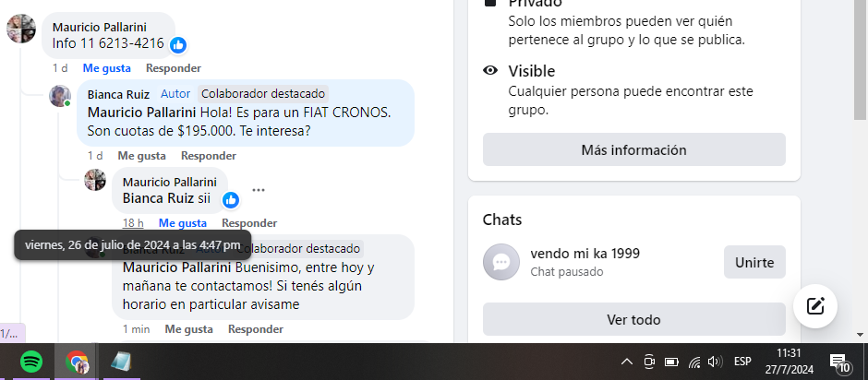Switch to Chrome in the taskbar

[77, 362]
